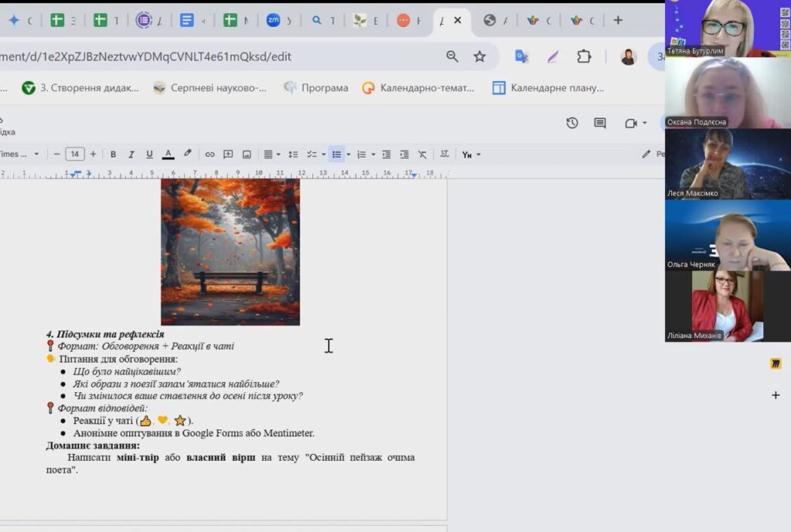Open version history clock icon

click(572, 123)
